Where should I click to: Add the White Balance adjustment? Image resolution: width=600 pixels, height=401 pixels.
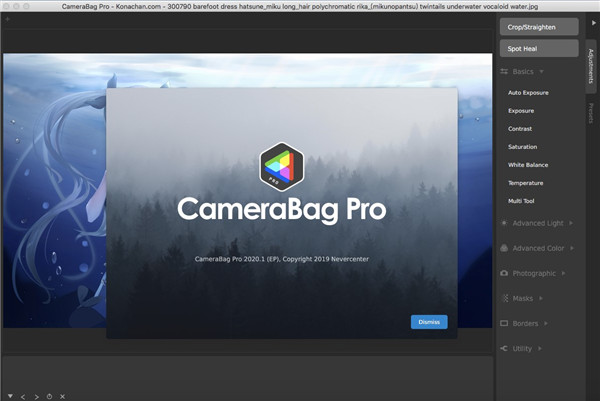pos(527,165)
